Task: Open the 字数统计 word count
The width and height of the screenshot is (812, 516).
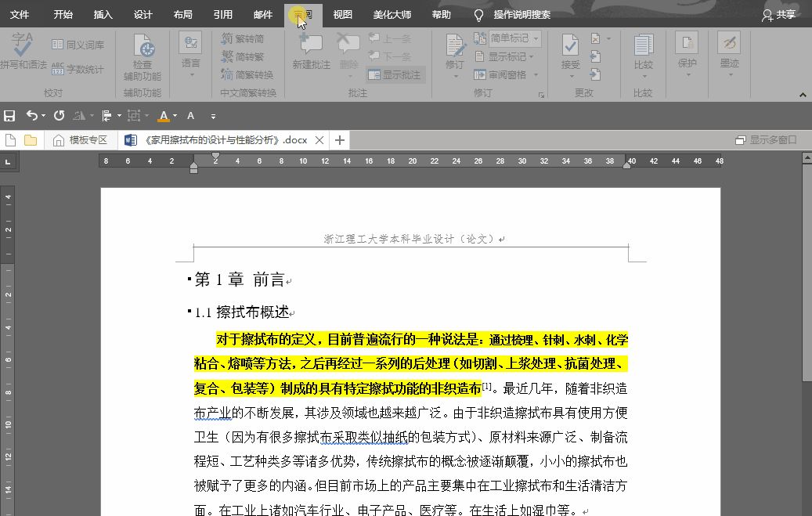Action: click(78, 69)
